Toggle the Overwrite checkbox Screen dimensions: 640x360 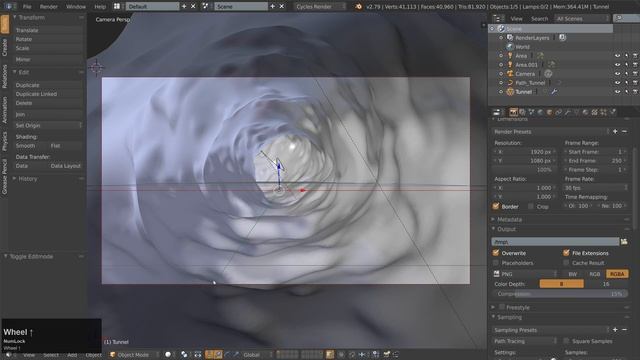click(496, 253)
